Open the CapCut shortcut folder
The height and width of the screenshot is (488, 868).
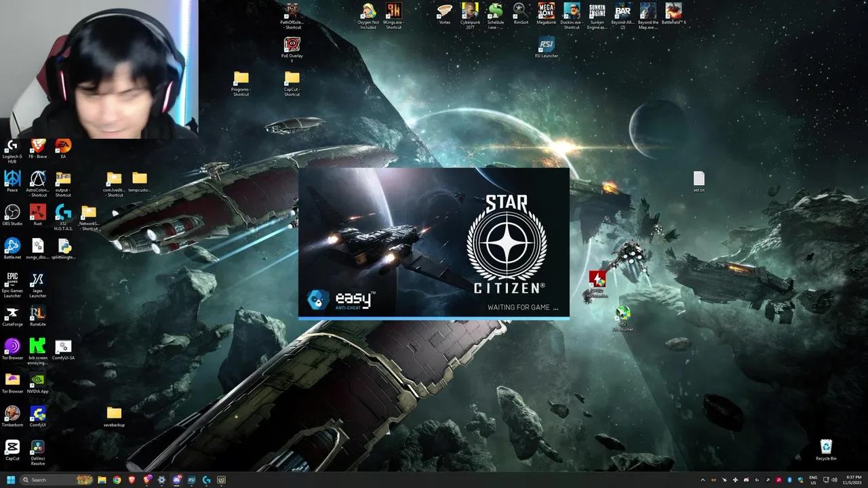pos(292,83)
